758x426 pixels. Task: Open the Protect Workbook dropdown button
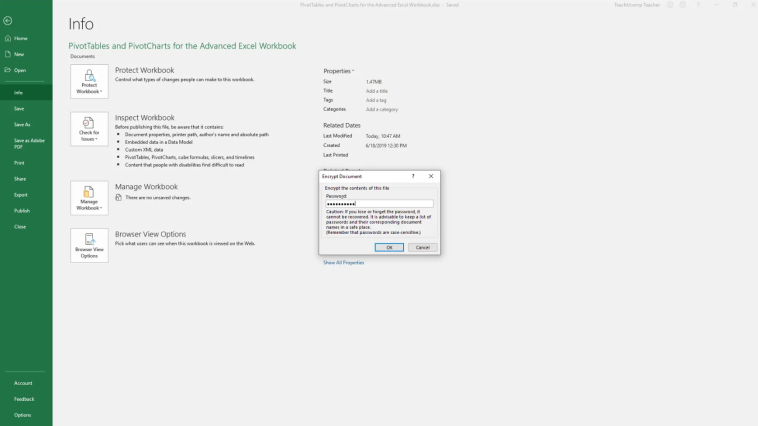tap(89, 81)
